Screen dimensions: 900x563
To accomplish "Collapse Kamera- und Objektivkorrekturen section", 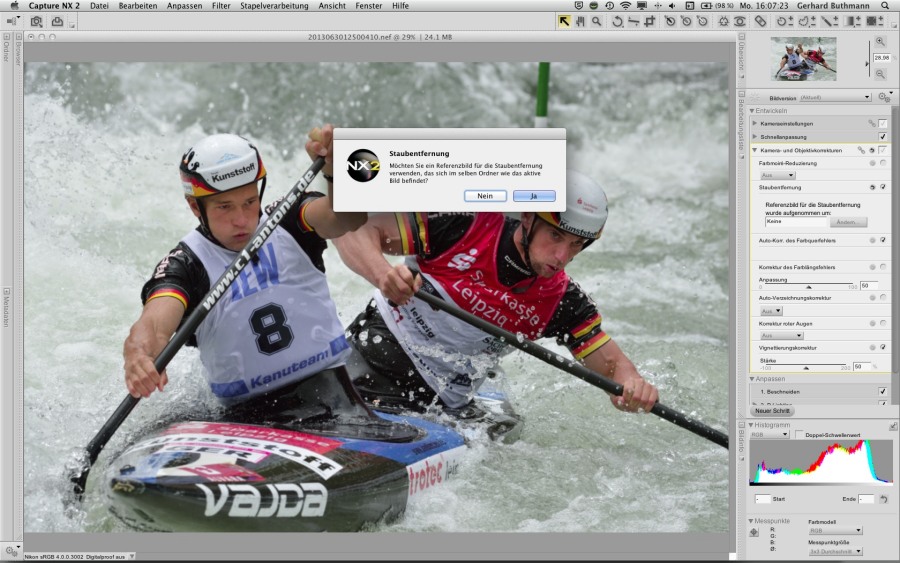I will (x=755, y=150).
